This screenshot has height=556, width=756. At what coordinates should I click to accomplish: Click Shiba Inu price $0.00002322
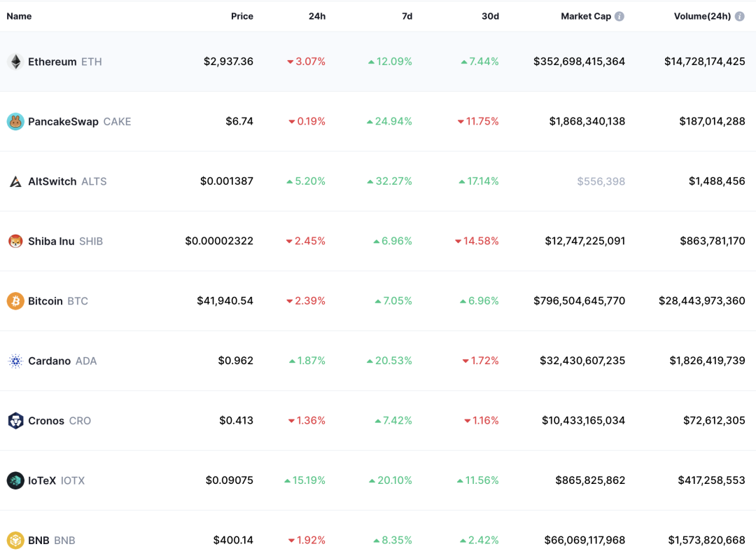point(219,241)
